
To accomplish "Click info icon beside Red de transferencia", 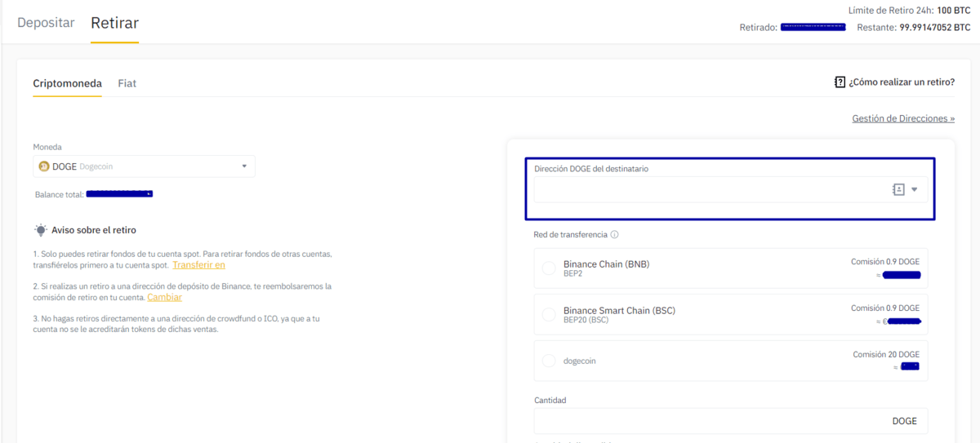I will tap(614, 235).
